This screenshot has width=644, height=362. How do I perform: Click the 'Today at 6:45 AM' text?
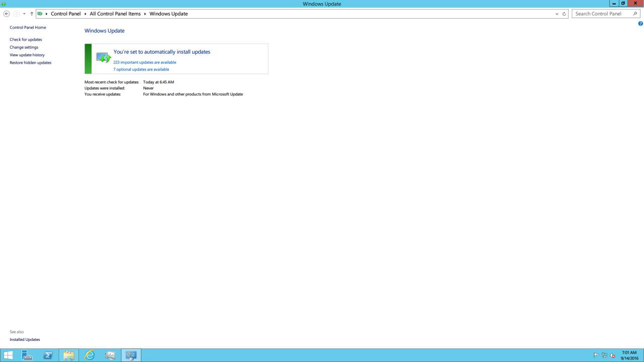(158, 82)
